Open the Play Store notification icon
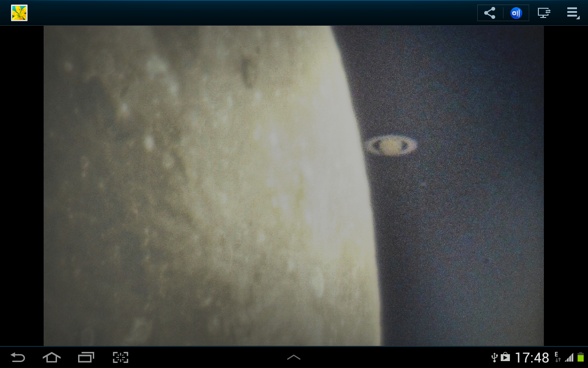 [x=505, y=357]
